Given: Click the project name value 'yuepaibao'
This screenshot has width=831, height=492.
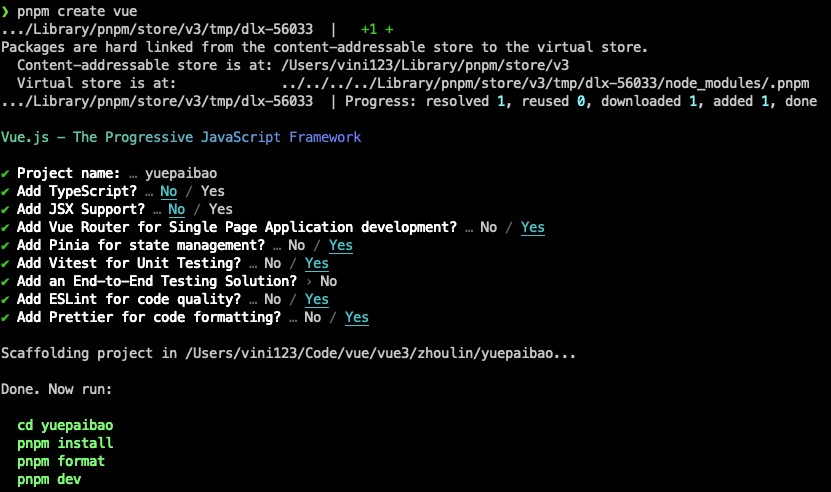Looking at the screenshot, I should 181,173.
